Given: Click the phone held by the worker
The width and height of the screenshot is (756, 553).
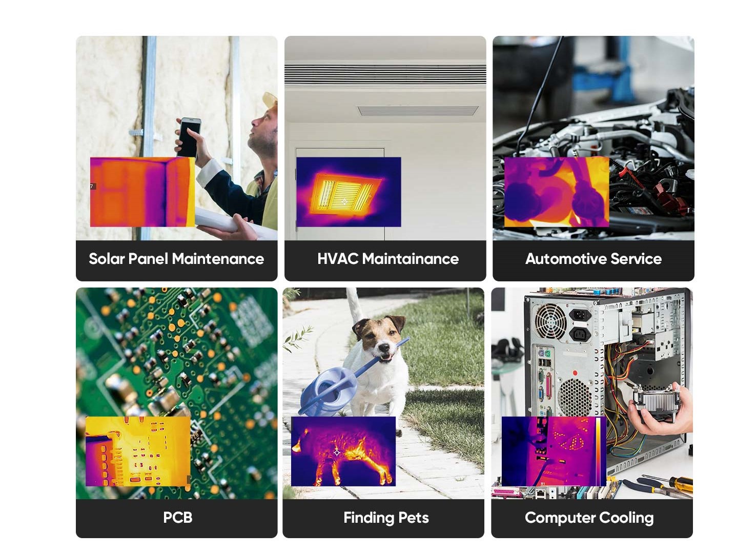Looking at the screenshot, I should click(189, 137).
